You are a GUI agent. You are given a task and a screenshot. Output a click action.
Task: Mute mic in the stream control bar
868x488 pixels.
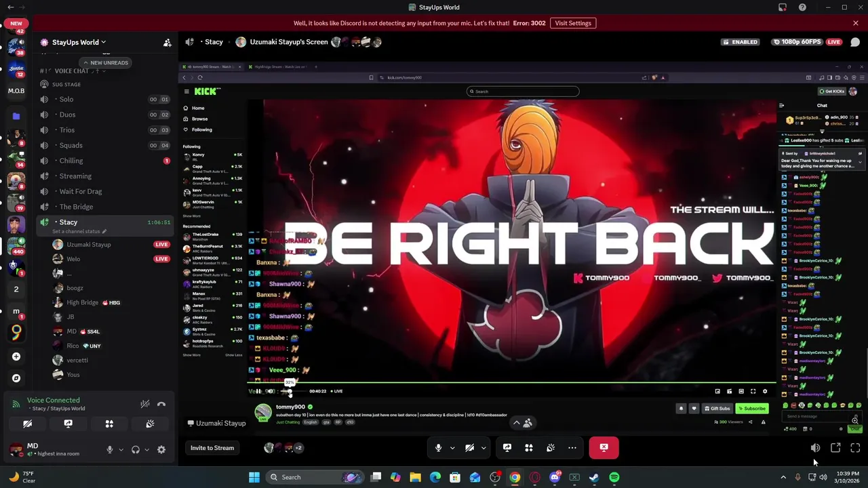pos(438,447)
